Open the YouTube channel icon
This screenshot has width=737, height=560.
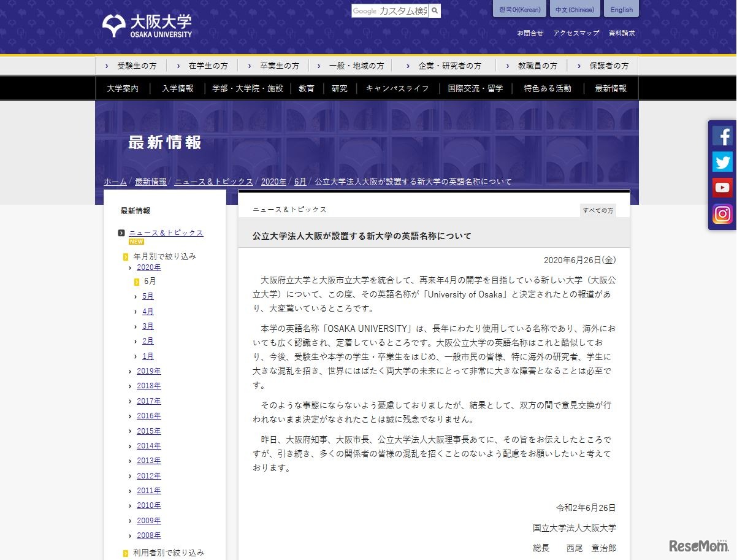(722, 188)
